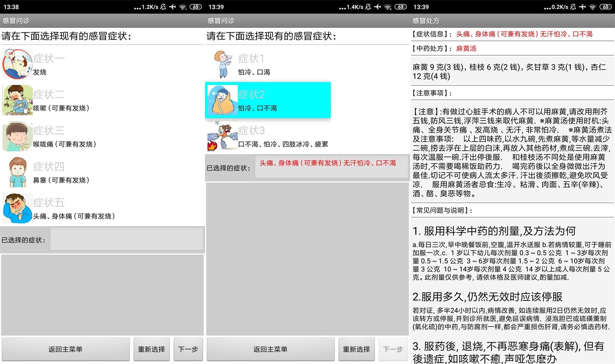Tap the 症状一 title text
This screenshot has height=364, width=615.
tap(49, 59)
